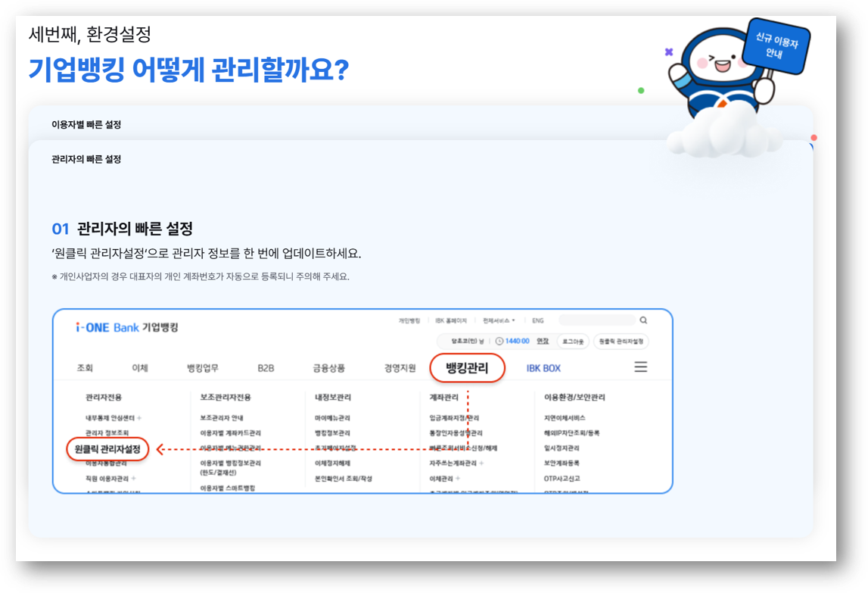This screenshot has height=593, width=868.
Task: Open 본인확인서 조회/작성
Action: tap(344, 479)
